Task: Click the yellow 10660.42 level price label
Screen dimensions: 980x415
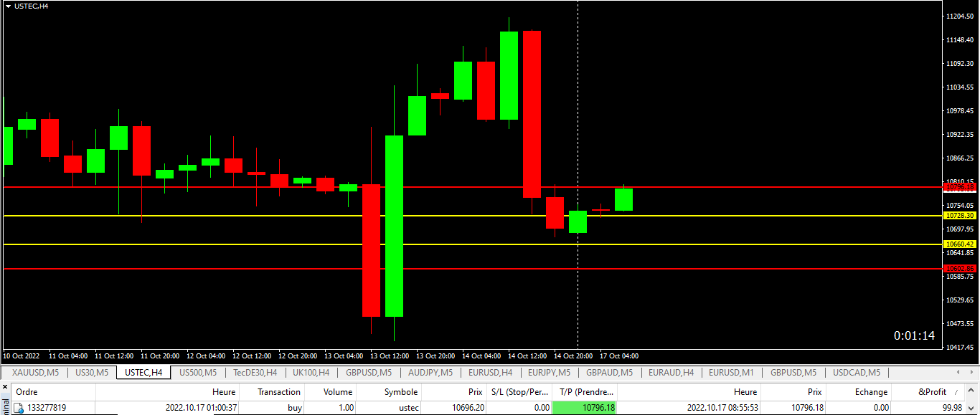Action: click(960, 244)
